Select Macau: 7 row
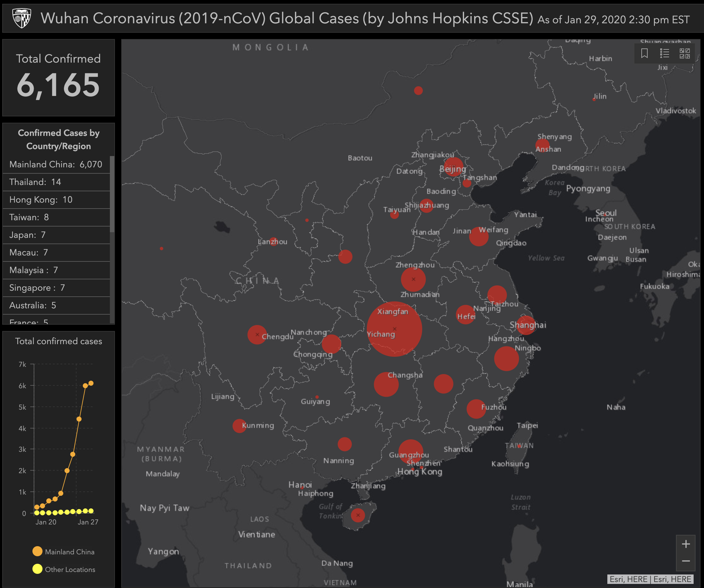This screenshot has width=704, height=588. pos(56,252)
